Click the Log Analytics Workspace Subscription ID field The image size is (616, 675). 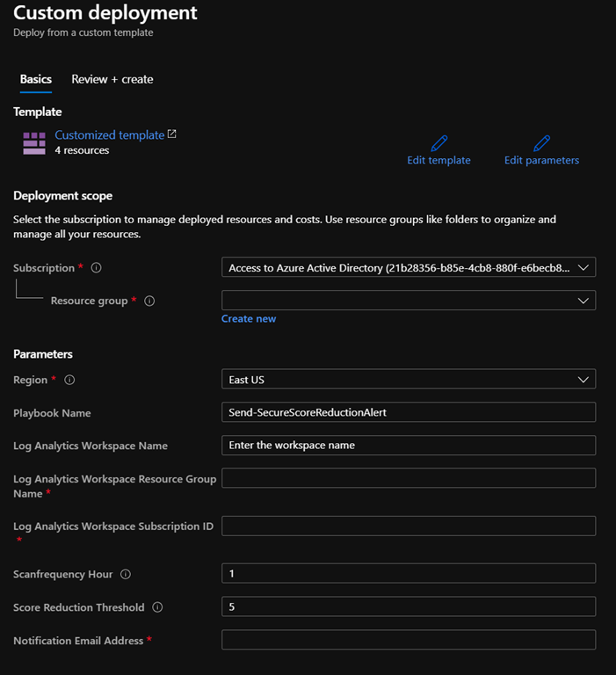click(409, 526)
